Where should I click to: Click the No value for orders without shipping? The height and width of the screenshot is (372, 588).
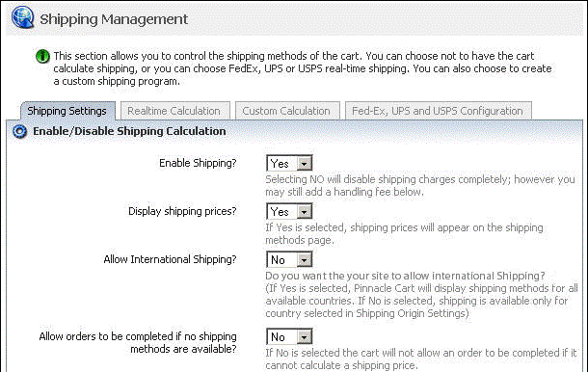[x=278, y=336]
